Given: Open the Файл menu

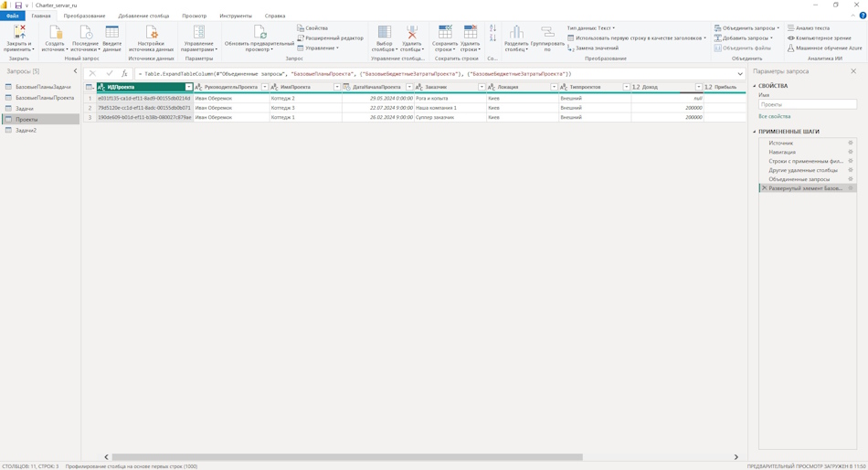Looking at the screenshot, I should click(x=12, y=16).
